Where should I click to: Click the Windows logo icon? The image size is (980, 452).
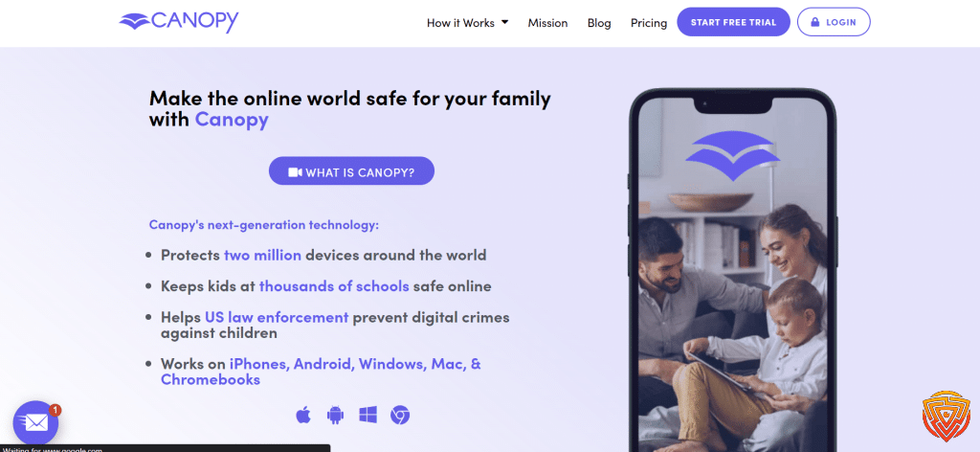(x=367, y=415)
